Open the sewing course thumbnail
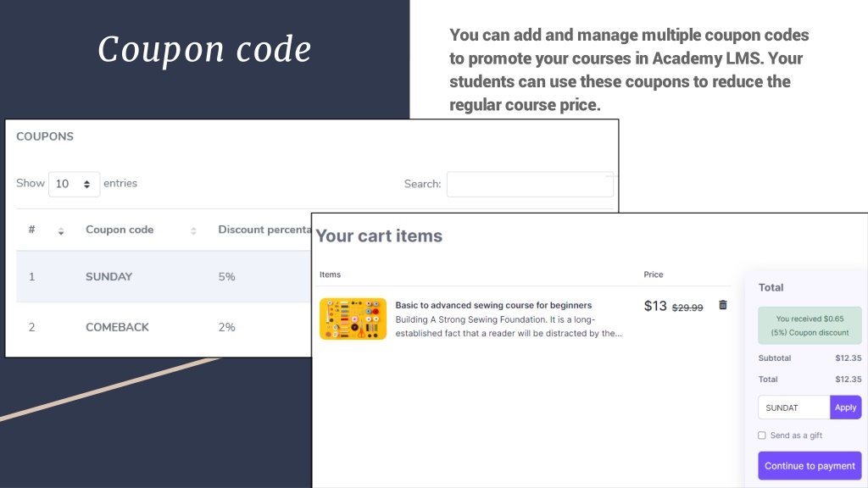 click(x=353, y=319)
